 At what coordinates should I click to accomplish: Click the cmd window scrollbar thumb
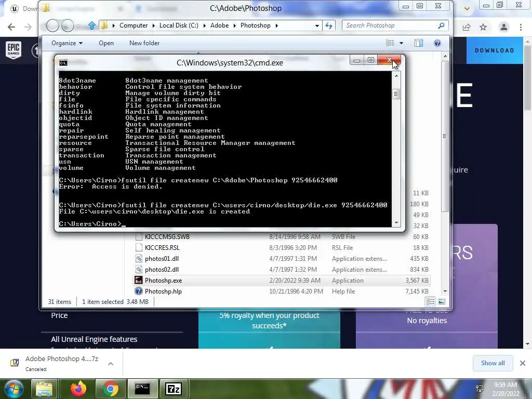(x=396, y=94)
